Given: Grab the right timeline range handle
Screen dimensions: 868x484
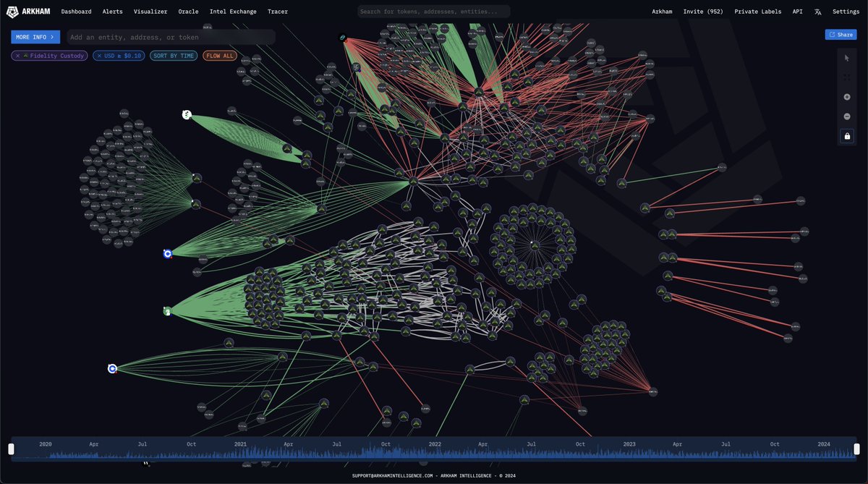Looking at the screenshot, I should point(857,449).
